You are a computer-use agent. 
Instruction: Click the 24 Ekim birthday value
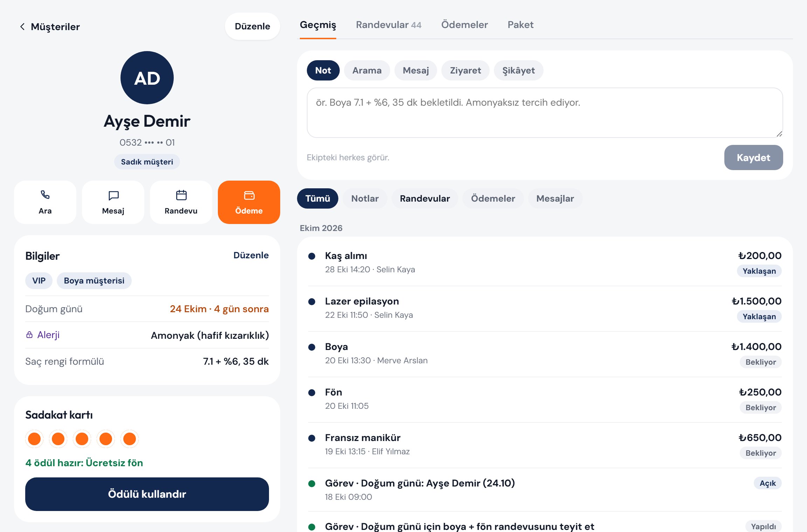click(x=219, y=309)
